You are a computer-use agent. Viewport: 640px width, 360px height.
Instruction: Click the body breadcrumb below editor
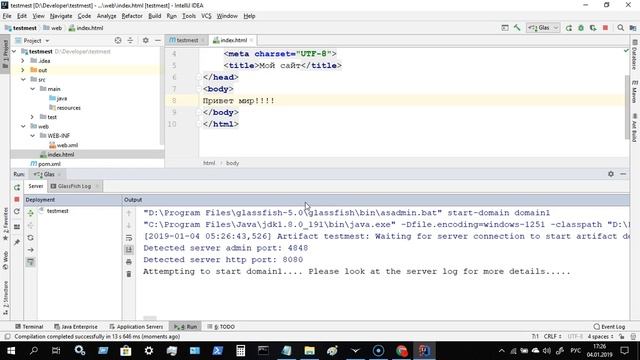(x=232, y=163)
